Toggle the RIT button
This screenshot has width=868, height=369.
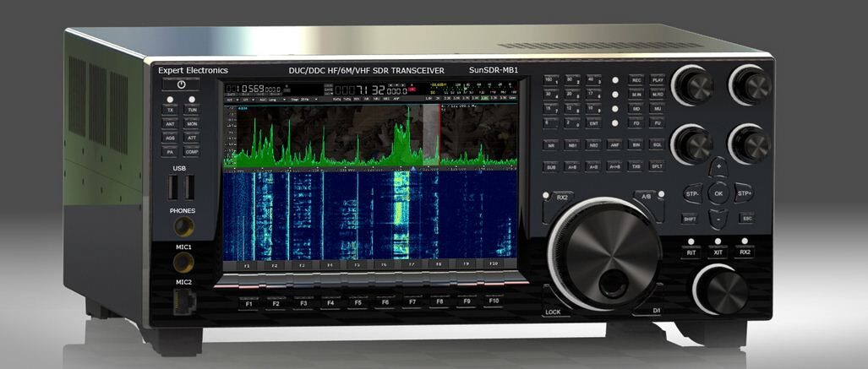pyautogui.click(x=691, y=252)
